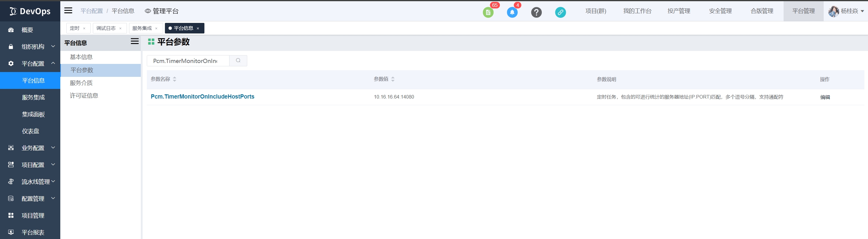This screenshot has width=868, height=239.
Task: Click the 平台报表 monitor icon
Action: [11, 232]
